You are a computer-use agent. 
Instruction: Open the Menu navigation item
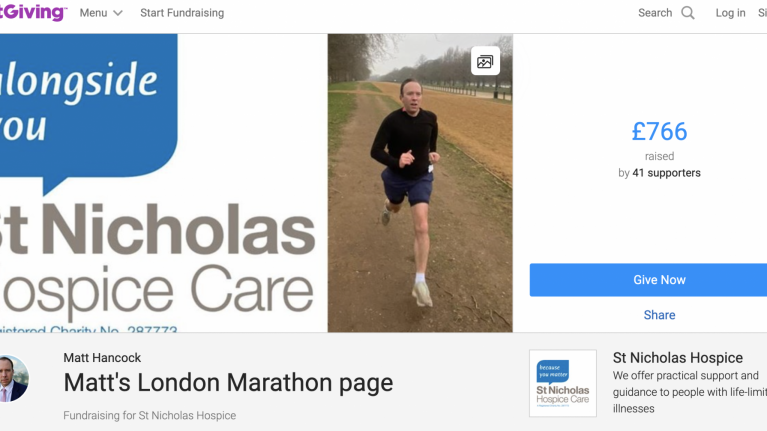click(101, 13)
